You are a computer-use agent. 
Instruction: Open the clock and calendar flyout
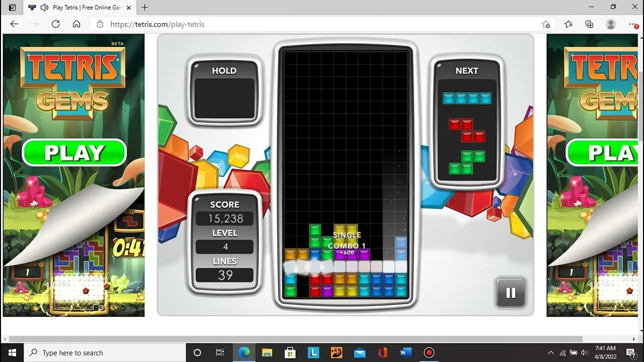[x=605, y=352]
